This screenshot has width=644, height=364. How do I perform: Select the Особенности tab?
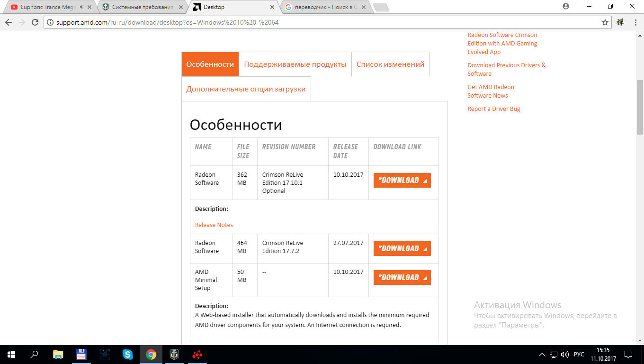click(x=210, y=64)
